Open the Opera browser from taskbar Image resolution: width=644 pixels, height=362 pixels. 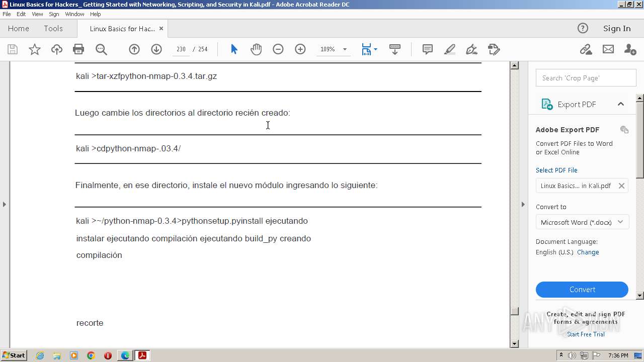click(108, 355)
